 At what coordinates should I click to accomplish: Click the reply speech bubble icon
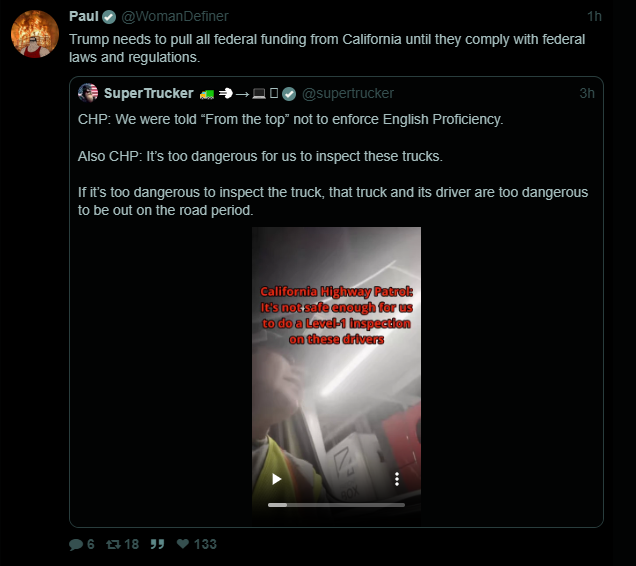pyautogui.click(x=76, y=544)
